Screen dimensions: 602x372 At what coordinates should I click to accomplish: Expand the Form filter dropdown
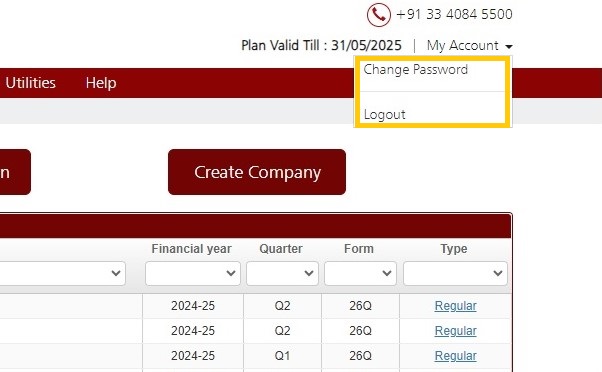(360, 273)
